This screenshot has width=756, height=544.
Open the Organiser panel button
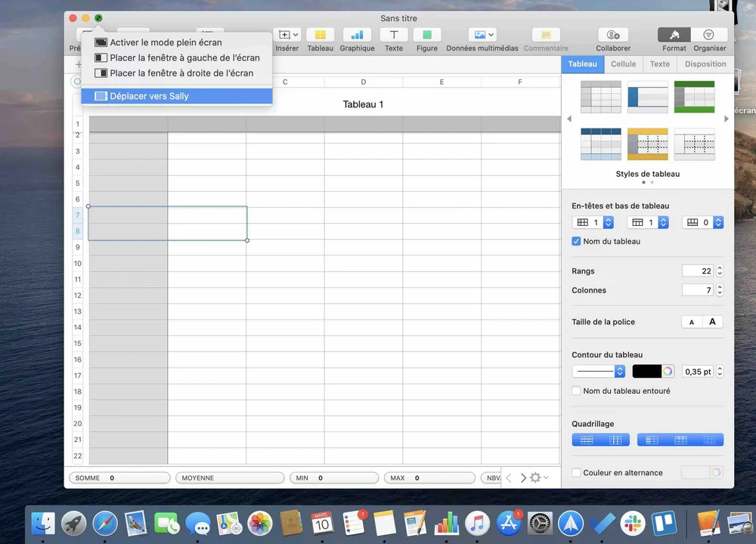(x=708, y=35)
